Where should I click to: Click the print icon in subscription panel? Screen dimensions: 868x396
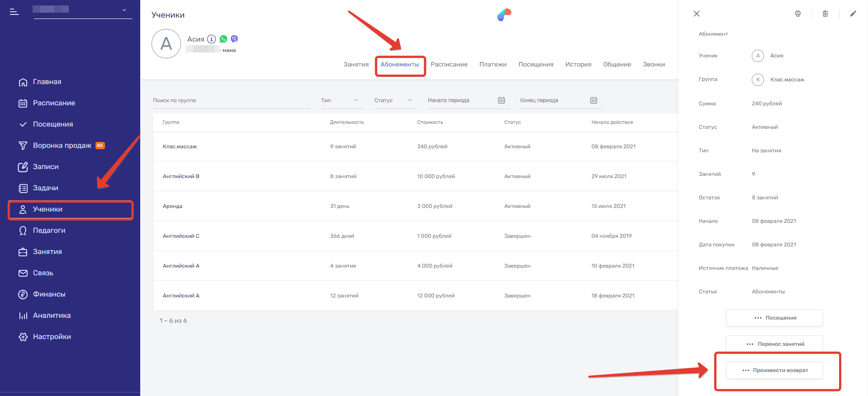pos(798,14)
